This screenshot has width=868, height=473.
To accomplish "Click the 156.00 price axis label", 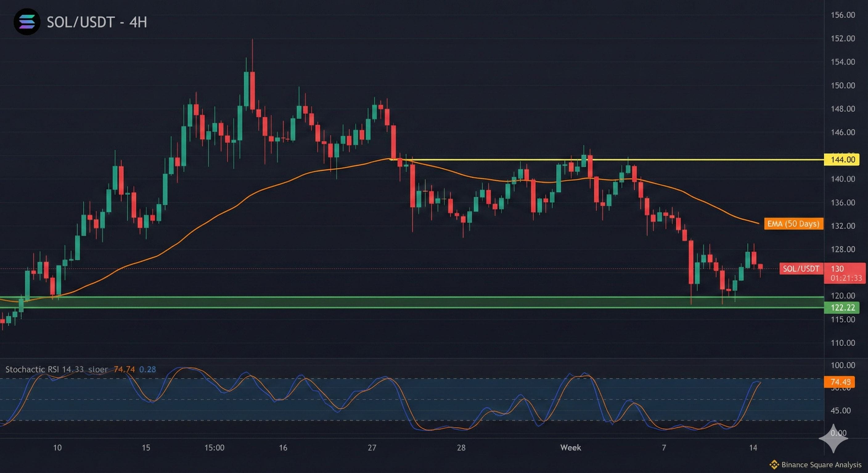I will pos(842,15).
